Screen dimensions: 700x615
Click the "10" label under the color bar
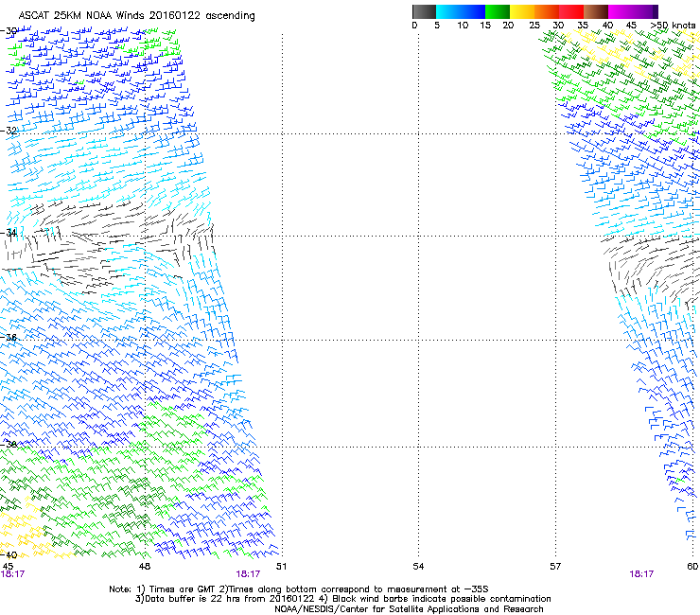coord(463,26)
